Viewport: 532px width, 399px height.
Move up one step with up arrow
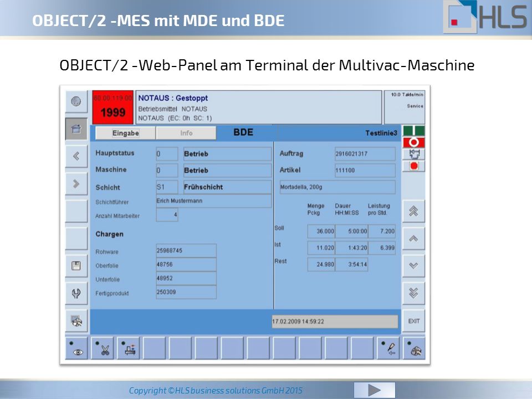coord(413,238)
